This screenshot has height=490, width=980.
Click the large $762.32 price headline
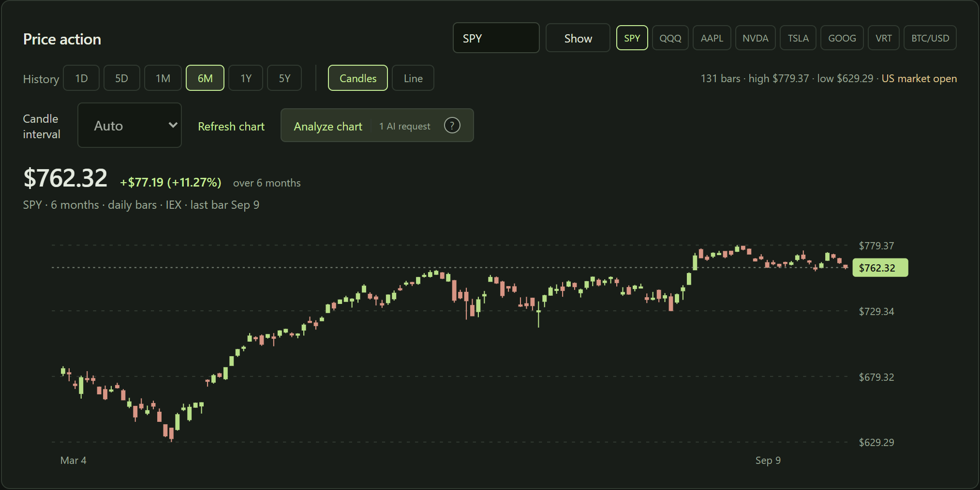click(65, 178)
